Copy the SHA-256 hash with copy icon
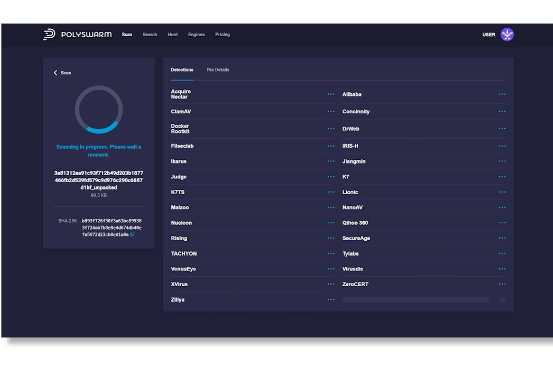The image size is (553, 367). 133,234
